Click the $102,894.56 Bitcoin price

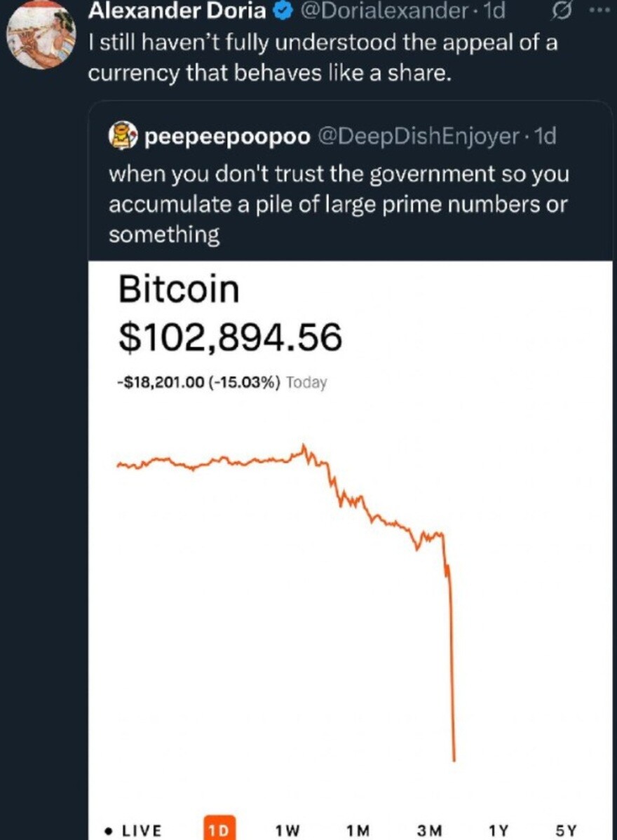coord(230,338)
